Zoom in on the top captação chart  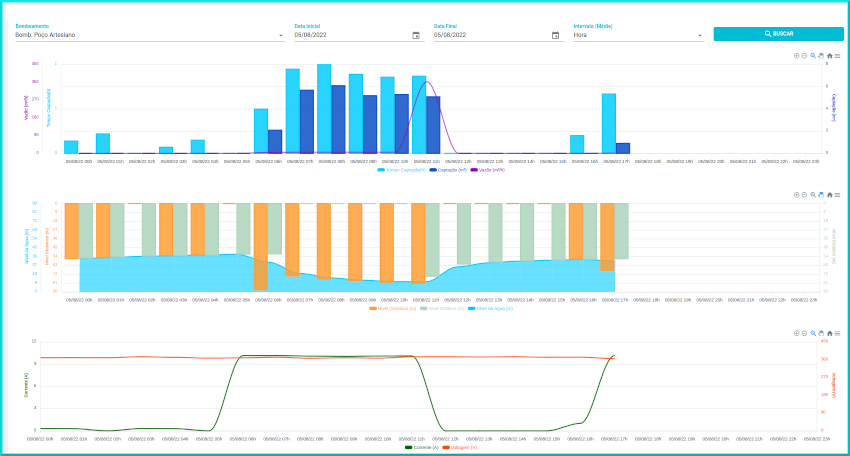coord(796,56)
